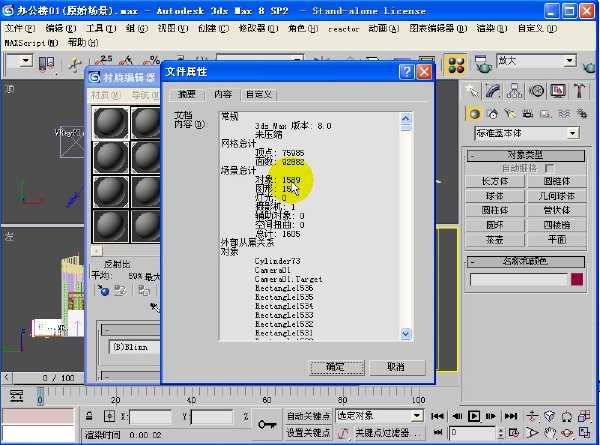The image size is (600, 445).
Task: Click the 确定 button
Action: pyautogui.click(x=336, y=367)
